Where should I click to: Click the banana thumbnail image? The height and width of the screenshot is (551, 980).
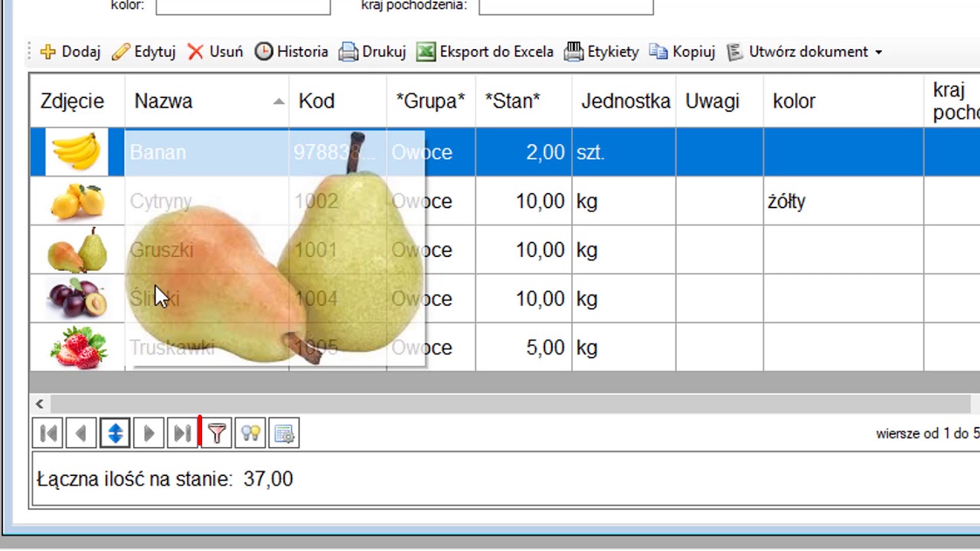pyautogui.click(x=77, y=152)
